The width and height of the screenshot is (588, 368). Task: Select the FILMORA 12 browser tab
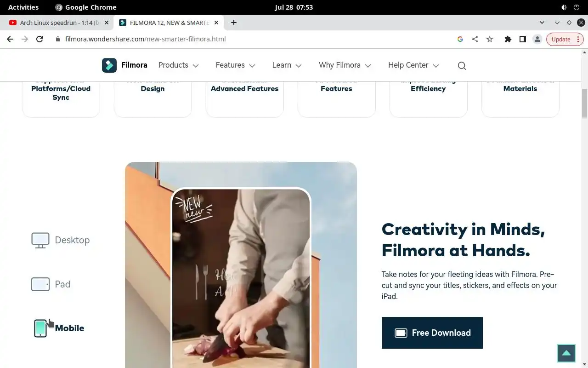pyautogui.click(x=169, y=23)
